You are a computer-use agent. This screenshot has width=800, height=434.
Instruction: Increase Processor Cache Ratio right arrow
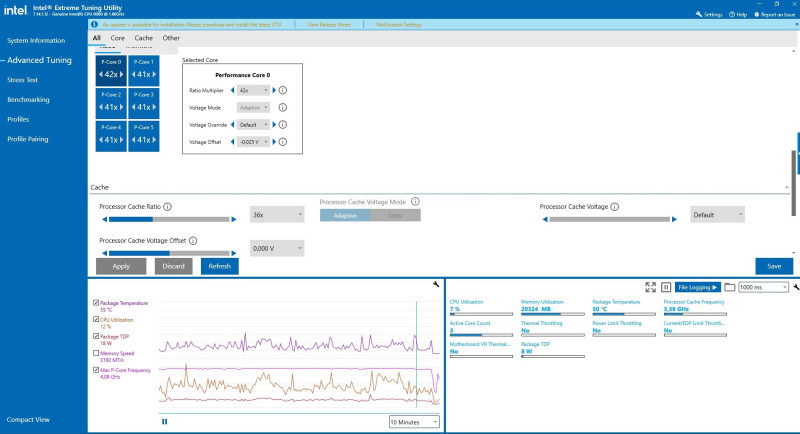(234, 219)
